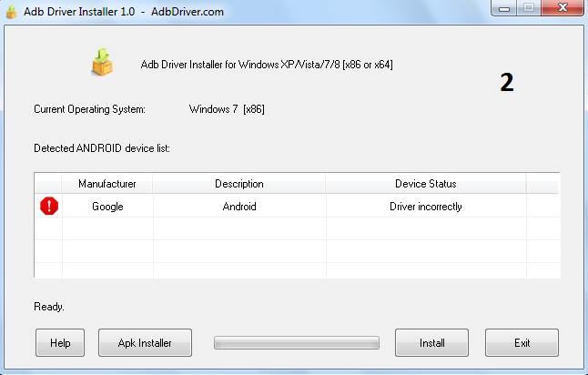Click the large number 2 label
Viewport: 588px width, 375px height.
coord(507,83)
